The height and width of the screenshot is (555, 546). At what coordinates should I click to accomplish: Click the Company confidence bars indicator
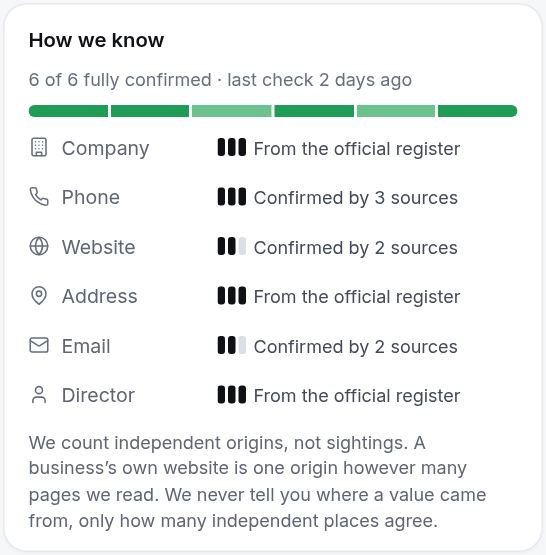[x=232, y=147]
